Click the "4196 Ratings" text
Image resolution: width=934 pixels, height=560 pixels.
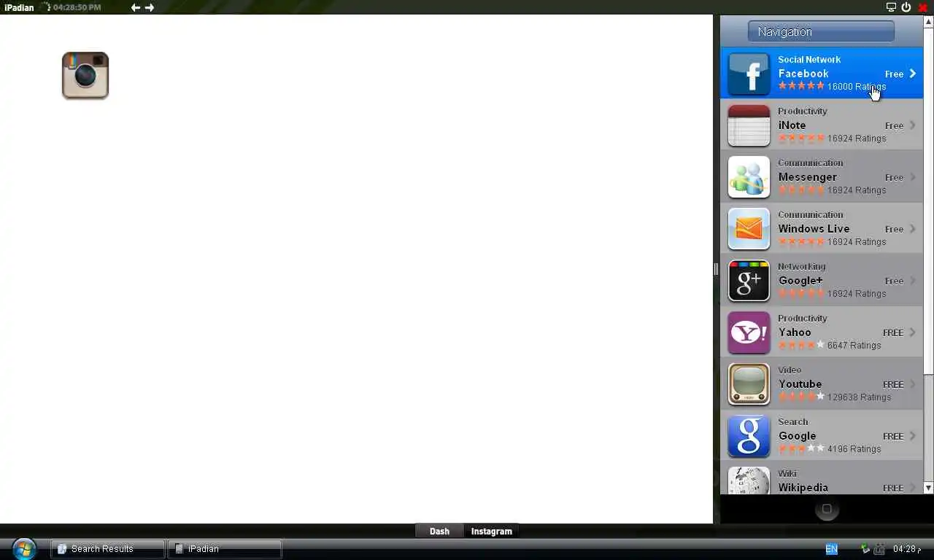[854, 448]
